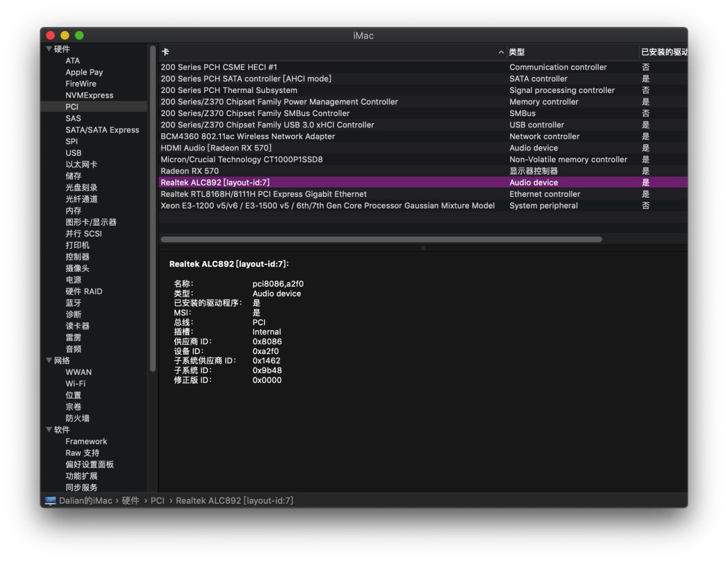
Task: Open 雷雳 in sidebar
Action: [x=73, y=338]
